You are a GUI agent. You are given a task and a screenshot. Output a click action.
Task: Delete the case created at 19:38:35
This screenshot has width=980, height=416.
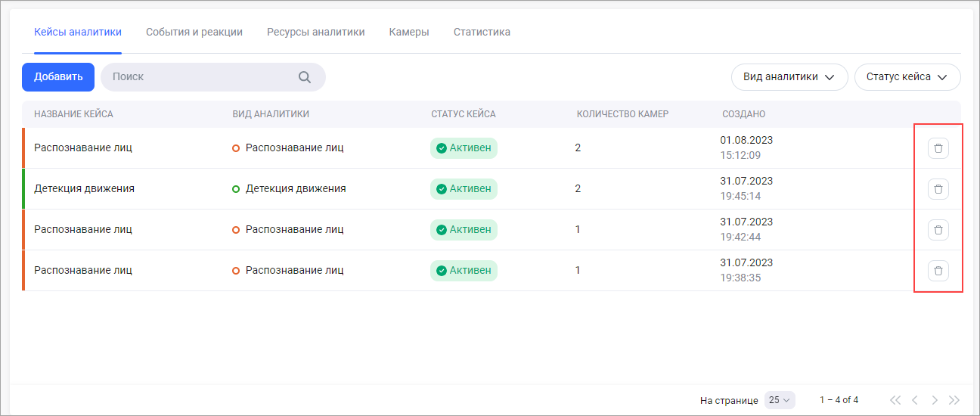pyautogui.click(x=938, y=271)
